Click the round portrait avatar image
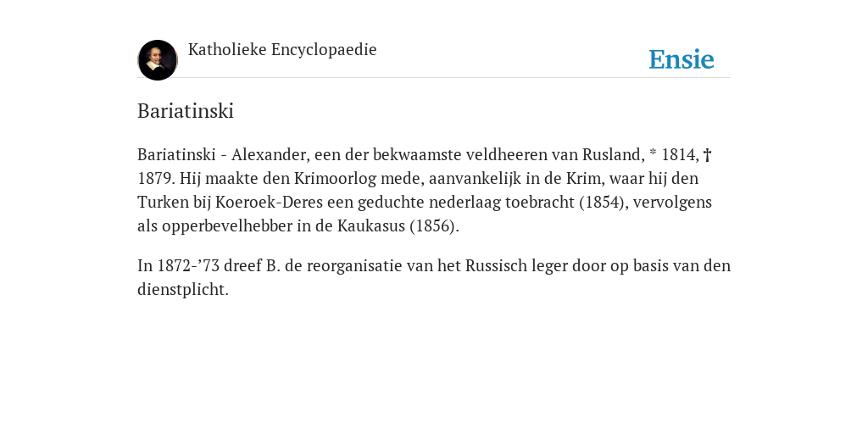868x434 pixels. (x=158, y=60)
